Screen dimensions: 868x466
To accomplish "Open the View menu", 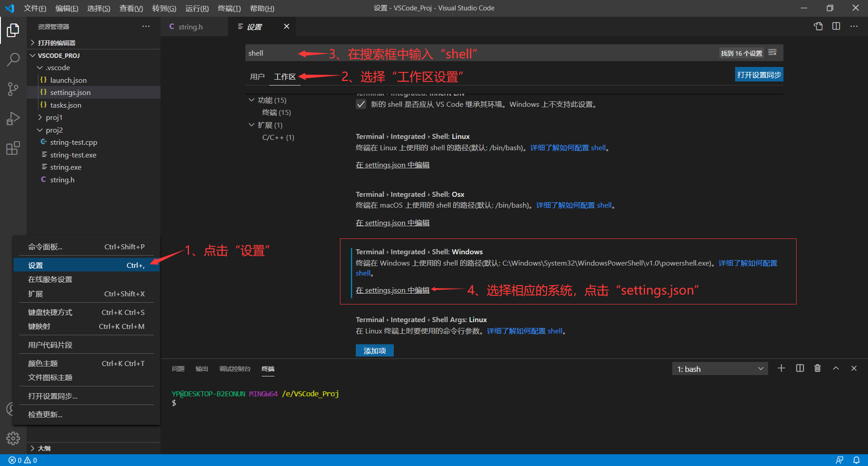I will pos(131,8).
